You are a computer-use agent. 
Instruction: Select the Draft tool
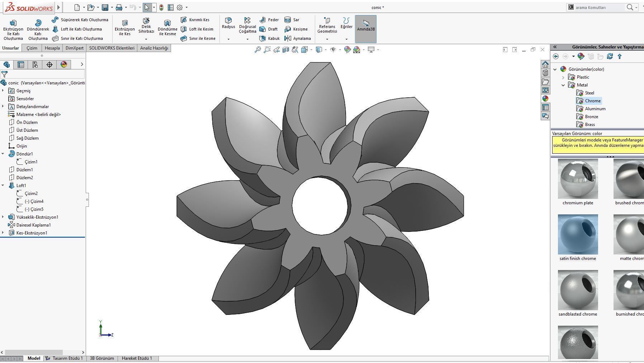[269, 29]
